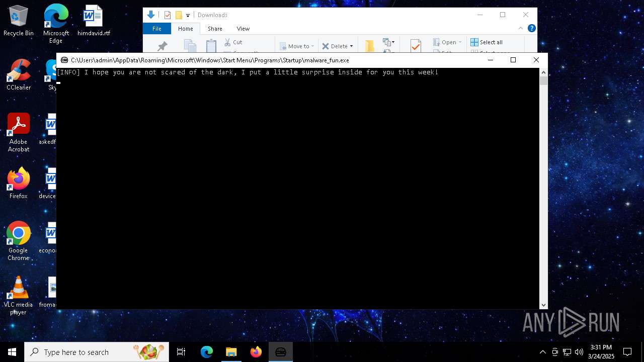Open the Recycle Bin desktop icon

[19, 21]
